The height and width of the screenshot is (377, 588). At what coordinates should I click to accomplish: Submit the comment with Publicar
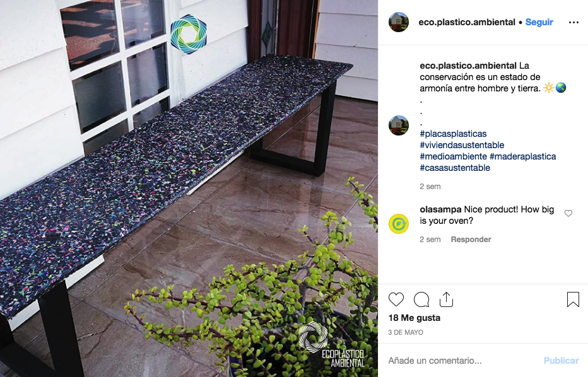(x=561, y=361)
